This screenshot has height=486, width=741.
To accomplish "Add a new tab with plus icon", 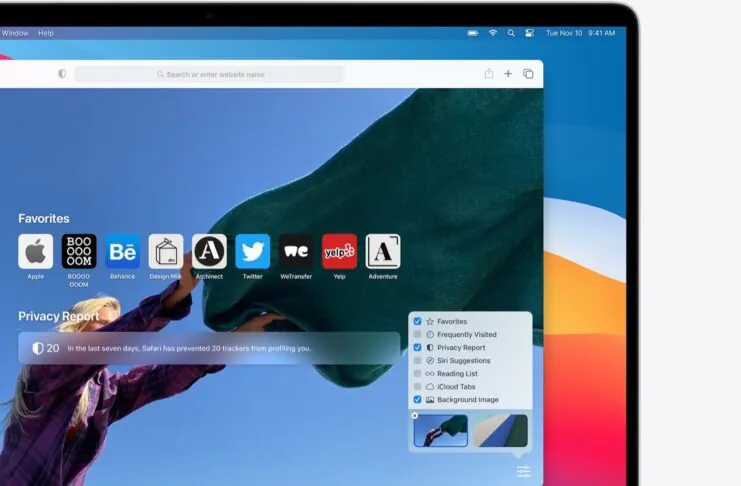I will click(508, 73).
